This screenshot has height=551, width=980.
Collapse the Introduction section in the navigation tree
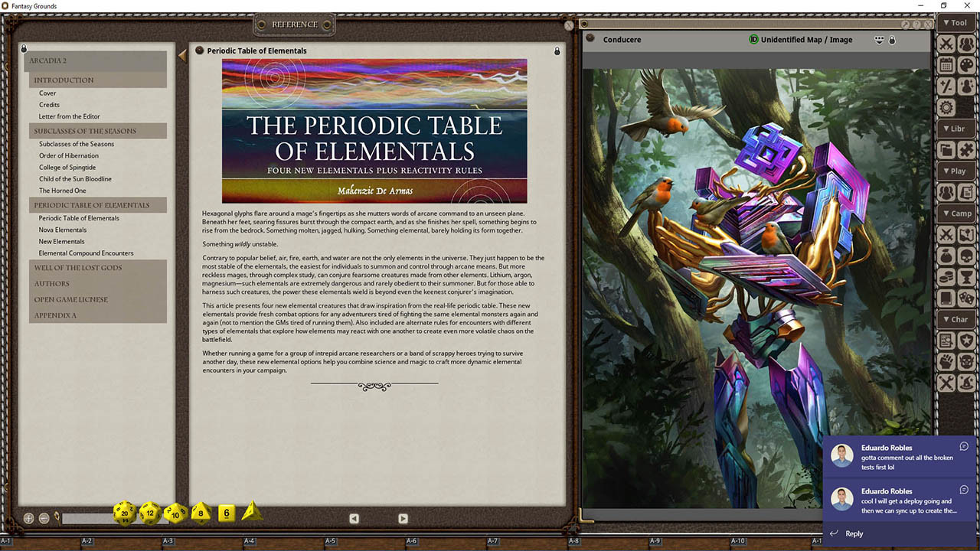(64, 80)
